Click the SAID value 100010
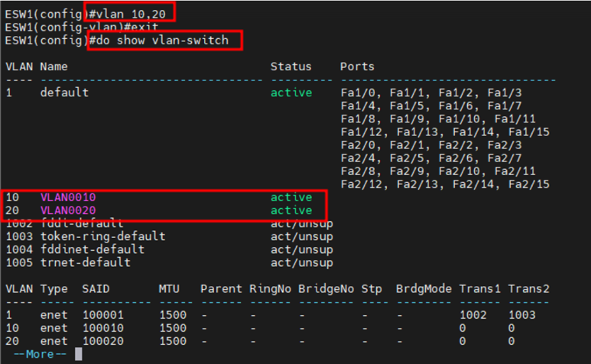Viewport: 591px width, 364px height. (x=102, y=328)
